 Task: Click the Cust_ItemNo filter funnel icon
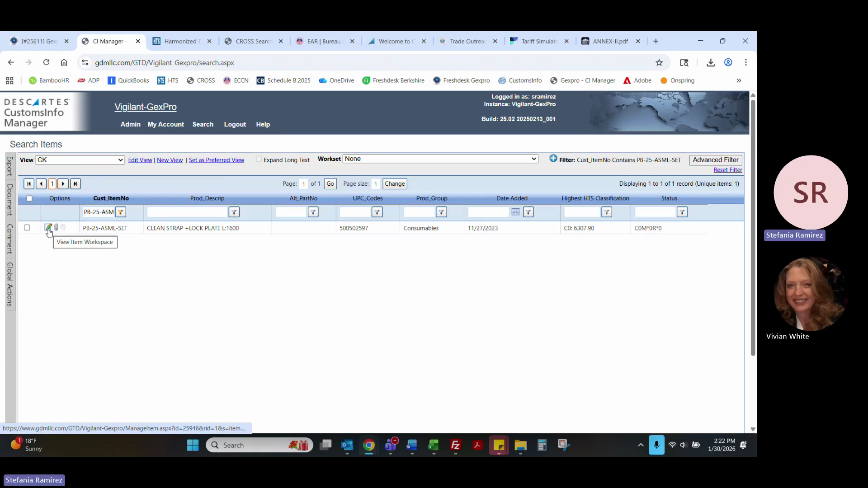[120, 212]
